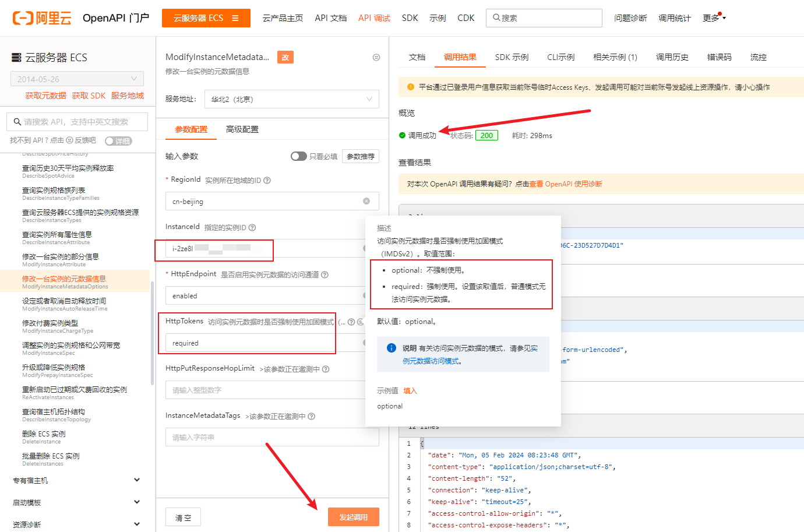804x532 pixels.
Task: Click the 填入 link in the popup
Action: point(410,391)
